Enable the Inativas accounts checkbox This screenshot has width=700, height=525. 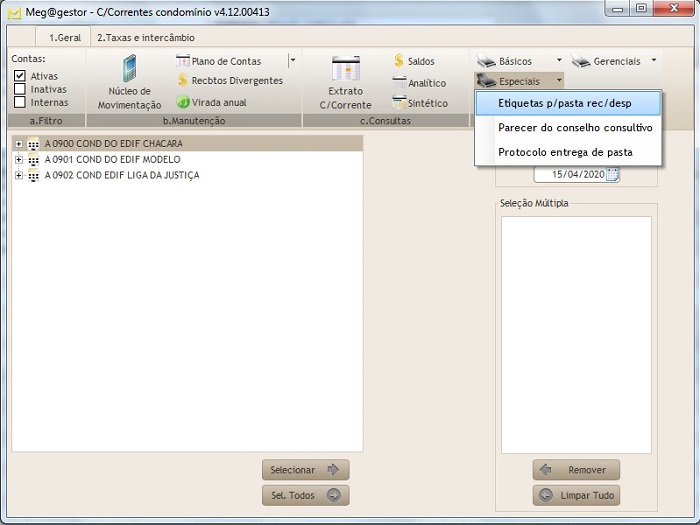20,89
